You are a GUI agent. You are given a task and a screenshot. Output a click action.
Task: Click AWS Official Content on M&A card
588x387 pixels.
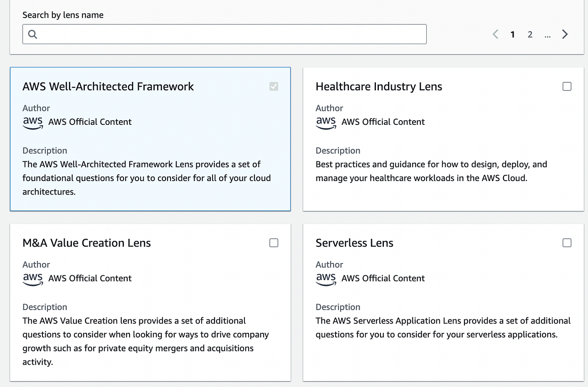click(x=90, y=278)
